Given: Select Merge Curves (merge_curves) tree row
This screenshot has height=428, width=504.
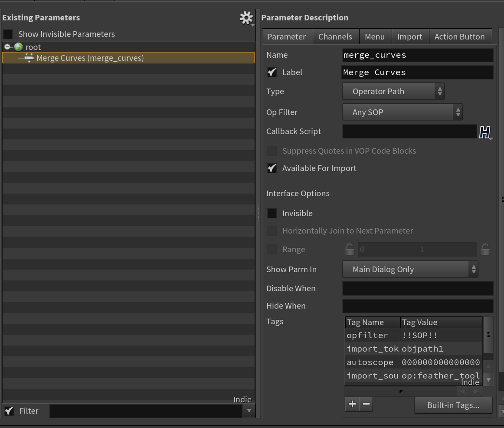Looking at the screenshot, I should [x=128, y=58].
